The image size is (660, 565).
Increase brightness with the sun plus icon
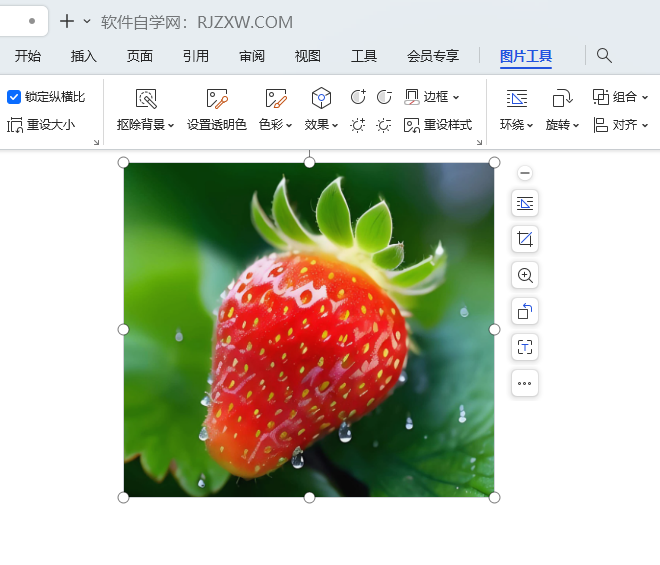[x=358, y=125]
